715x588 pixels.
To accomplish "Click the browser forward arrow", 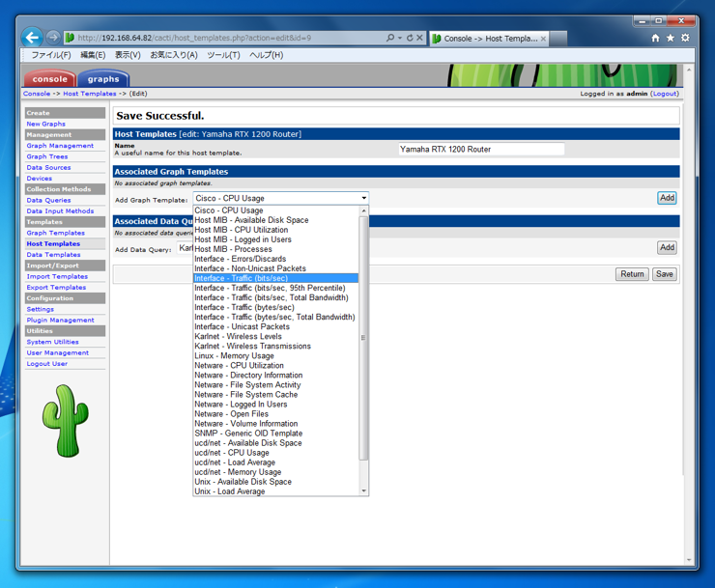I will 53,38.
